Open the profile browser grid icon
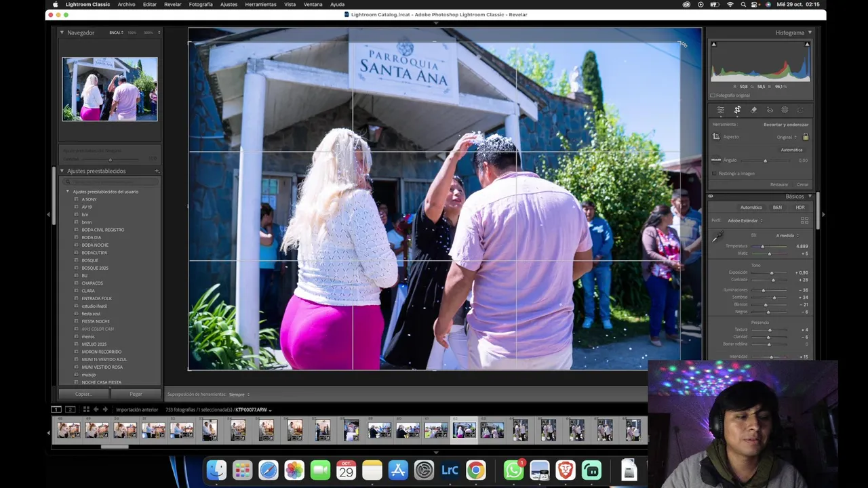The height and width of the screenshot is (488, 868). coord(804,221)
